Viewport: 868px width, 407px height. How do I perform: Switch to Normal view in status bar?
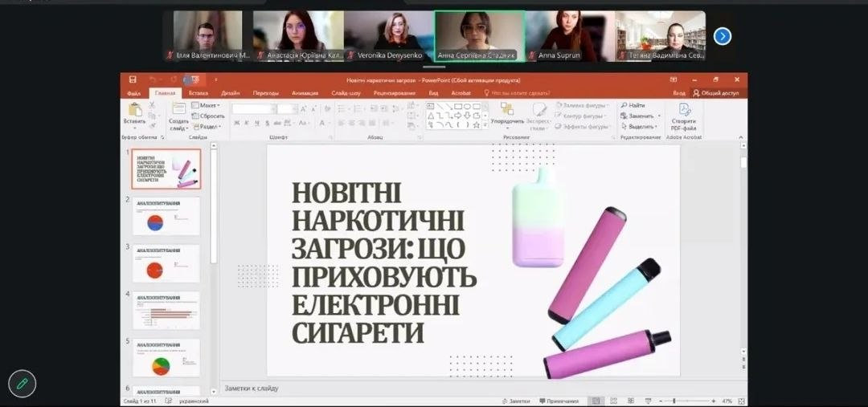(596, 401)
